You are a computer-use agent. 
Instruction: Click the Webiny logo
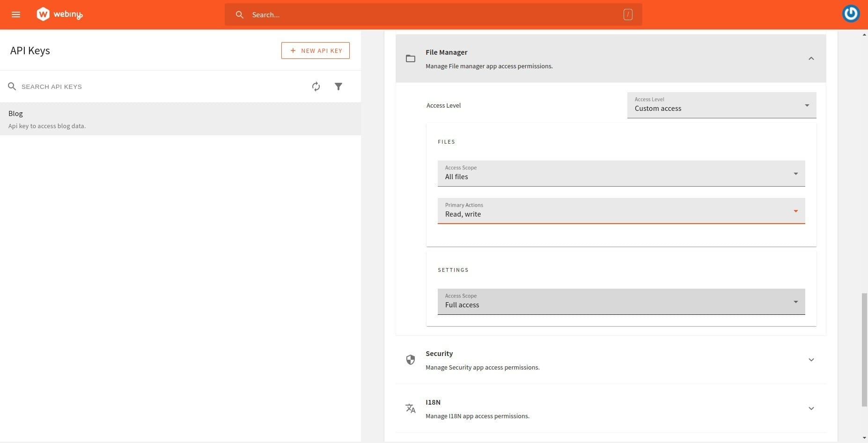click(x=59, y=15)
